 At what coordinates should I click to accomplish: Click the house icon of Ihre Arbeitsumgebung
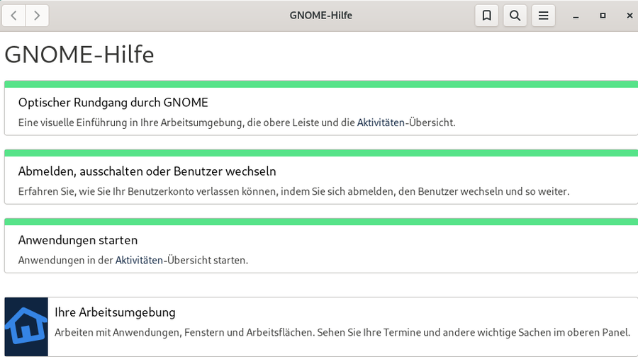(26, 326)
